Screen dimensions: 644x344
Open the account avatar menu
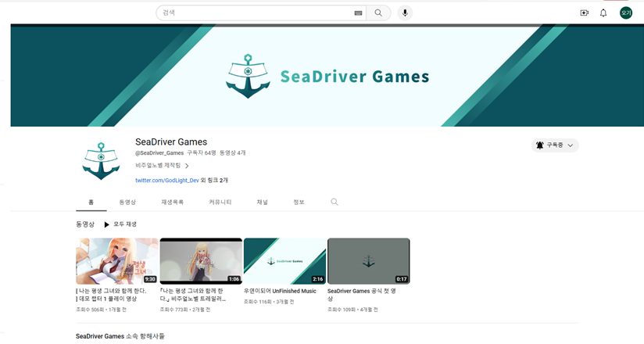pyautogui.click(x=626, y=13)
